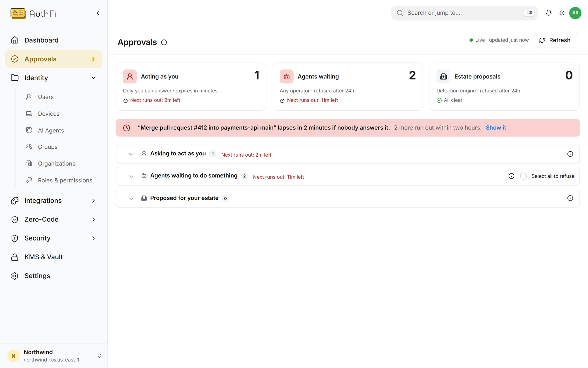Open info for Asking to act as you
The width and height of the screenshot is (588, 368).
(x=570, y=154)
